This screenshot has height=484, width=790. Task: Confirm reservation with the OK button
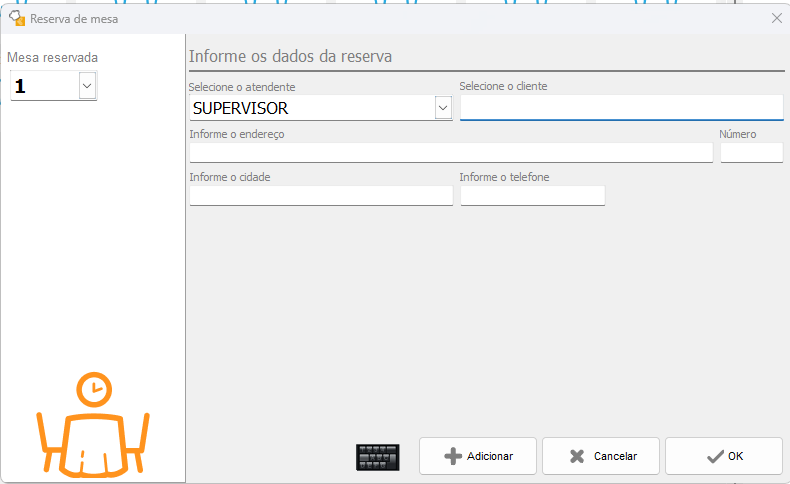(723, 456)
